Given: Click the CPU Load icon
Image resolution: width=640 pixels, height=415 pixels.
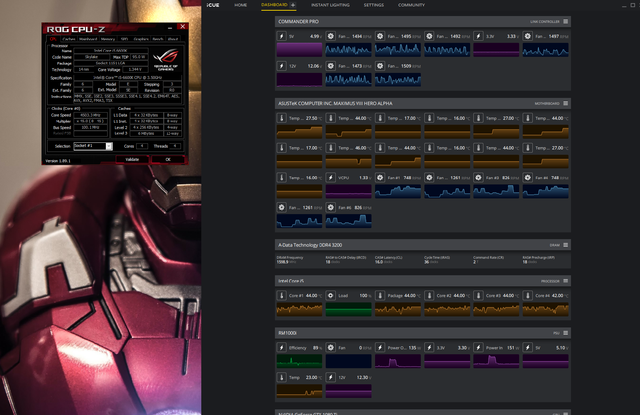Looking at the screenshot, I should [331, 295].
